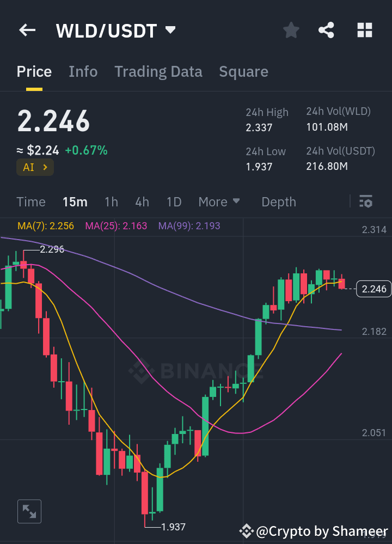Image resolution: width=392 pixels, height=544 pixels.
Task: Navigate back using the left arrow
Action: click(27, 30)
